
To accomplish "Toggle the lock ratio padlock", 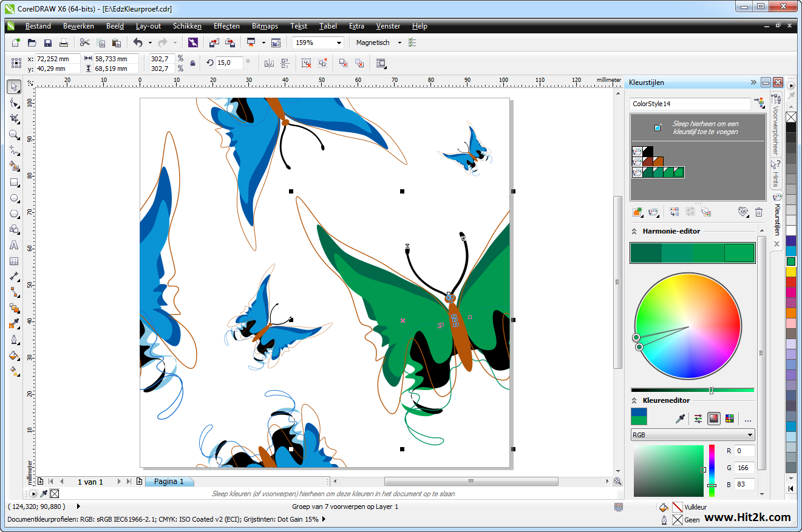I will pos(193,63).
